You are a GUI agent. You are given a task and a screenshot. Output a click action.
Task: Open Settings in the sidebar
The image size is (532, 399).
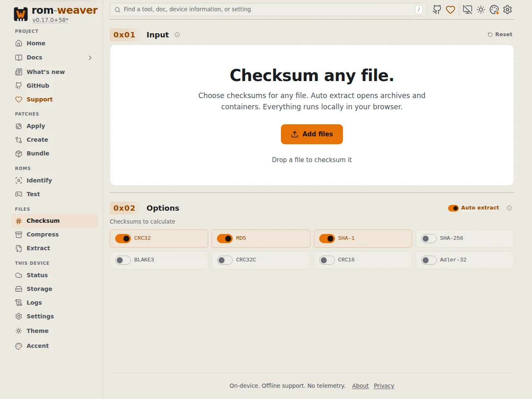click(x=55, y=316)
